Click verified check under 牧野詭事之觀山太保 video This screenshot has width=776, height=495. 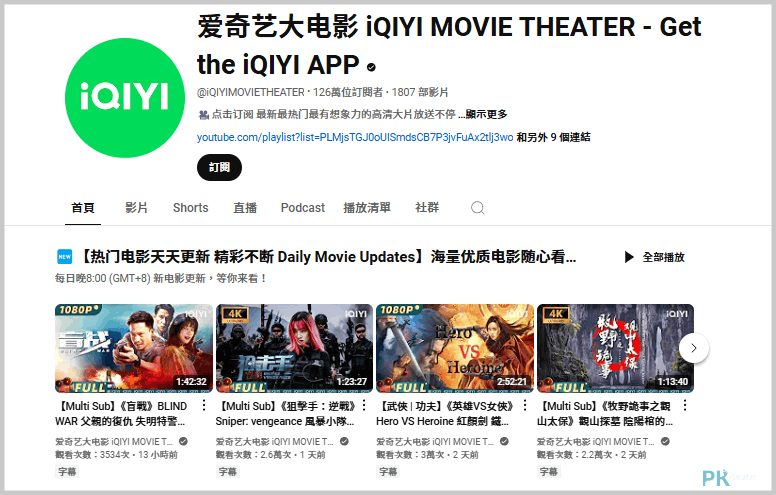click(x=665, y=441)
